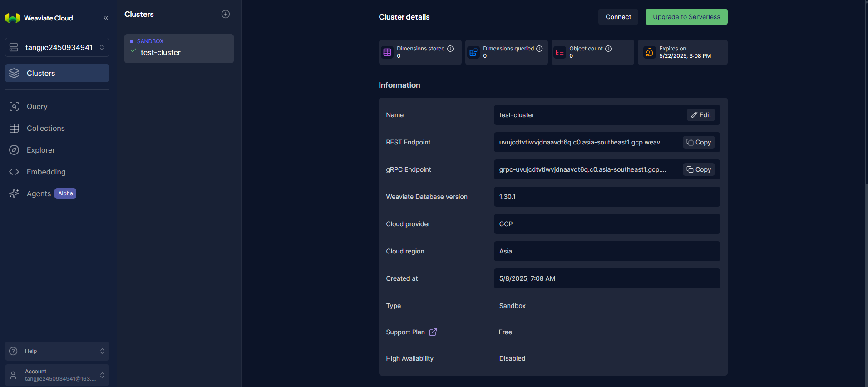This screenshot has height=387, width=868.
Task: Click the Object count list icon
Action: pos(560,52)
